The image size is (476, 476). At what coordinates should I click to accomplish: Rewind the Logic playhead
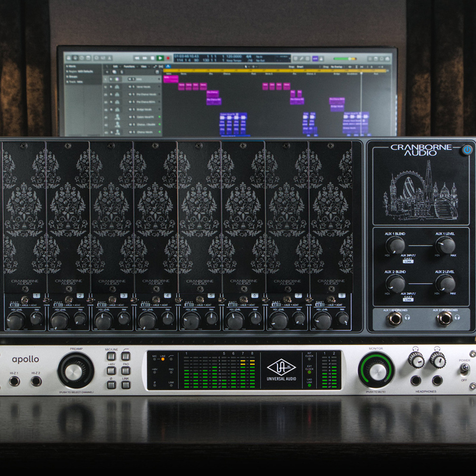click(137, 58)
